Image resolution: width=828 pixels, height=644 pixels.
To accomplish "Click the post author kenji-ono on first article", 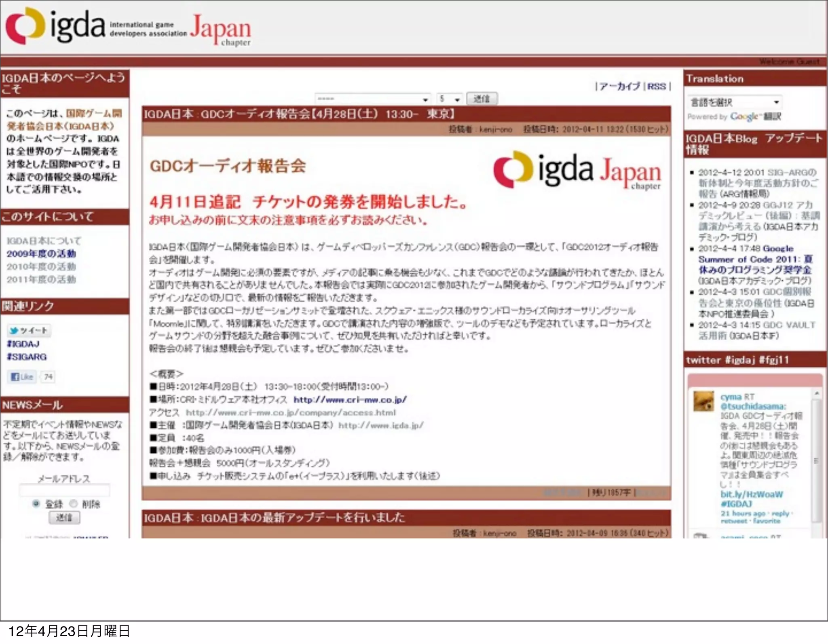I will click(x=495, y=129).
